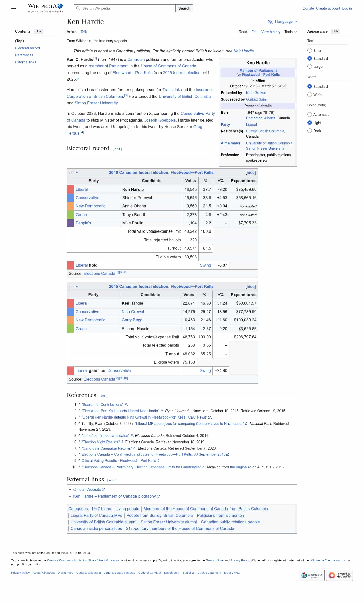Click external icon after Election Night Results
The width and height of the screenshot is (364, 603).
point(122,442)
